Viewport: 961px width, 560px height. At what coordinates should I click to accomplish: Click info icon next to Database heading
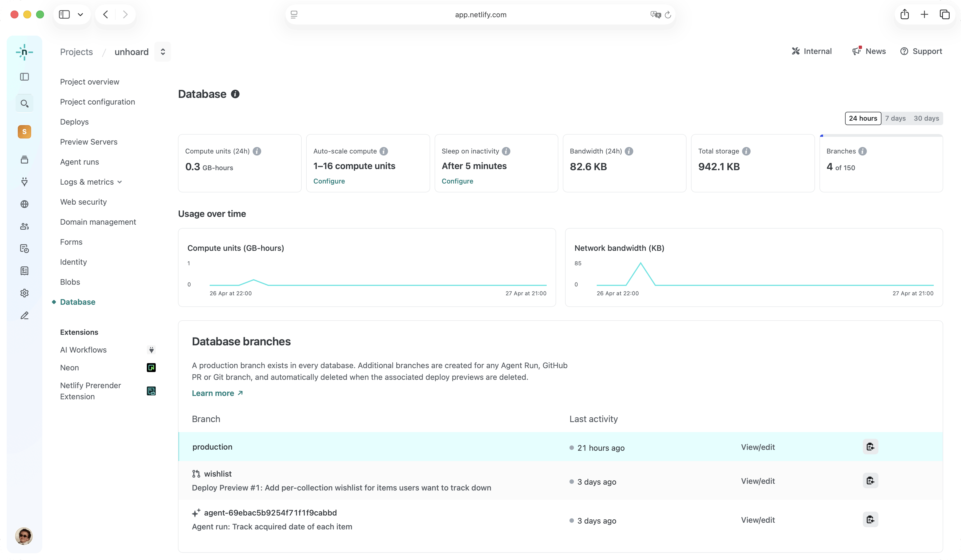[x=235, y=94]
